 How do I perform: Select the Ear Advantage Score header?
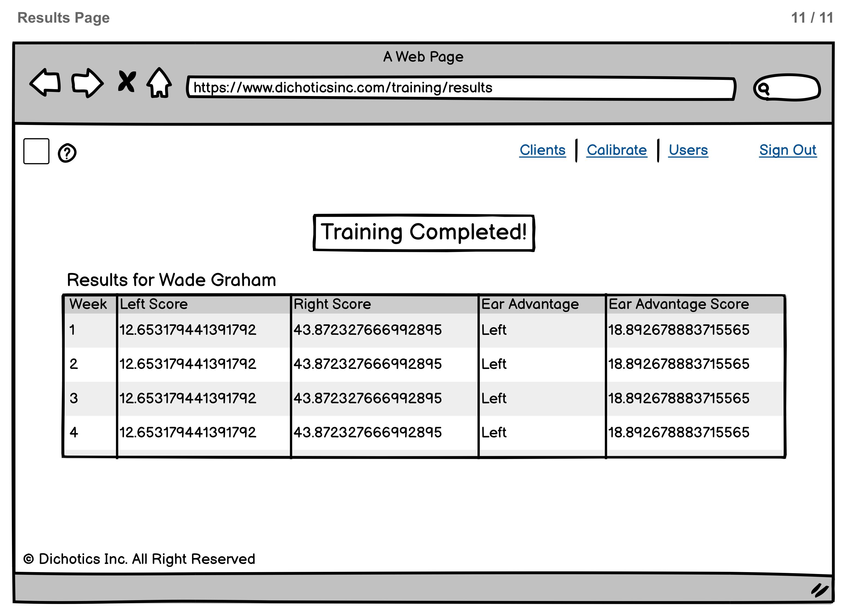679,304
